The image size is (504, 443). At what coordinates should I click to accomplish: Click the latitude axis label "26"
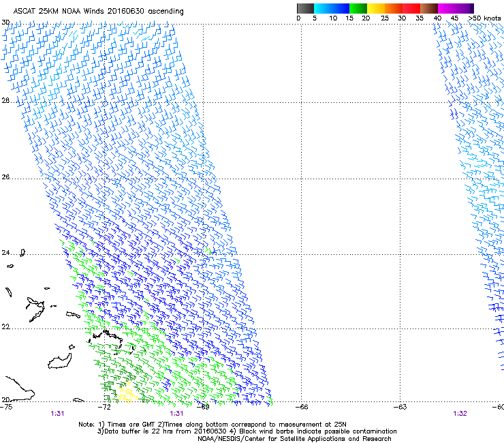pos(5,177)
